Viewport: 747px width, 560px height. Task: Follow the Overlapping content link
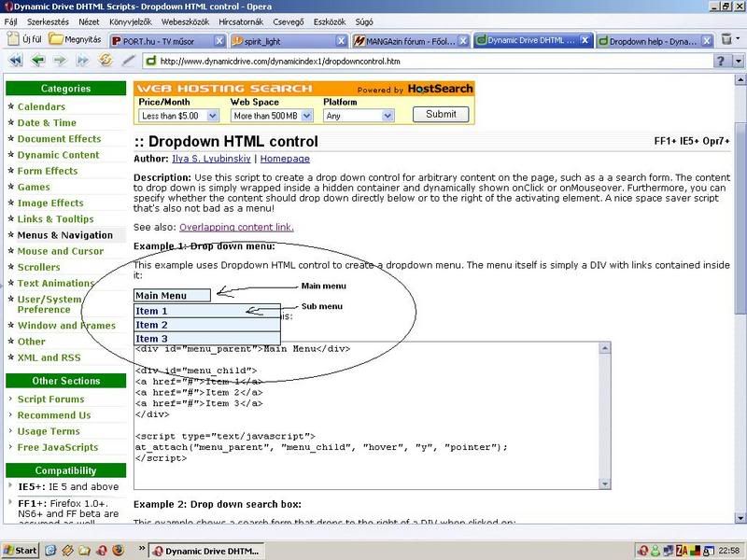(236, 227)
